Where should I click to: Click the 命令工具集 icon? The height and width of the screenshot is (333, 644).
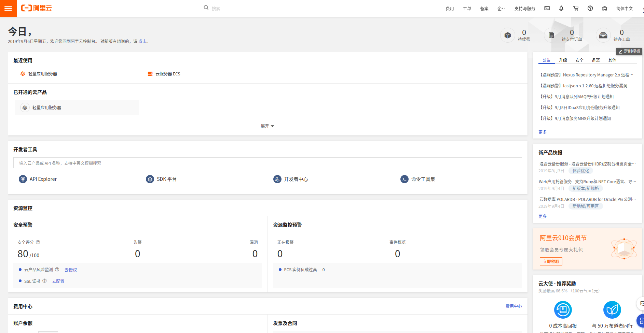(405, 179)
